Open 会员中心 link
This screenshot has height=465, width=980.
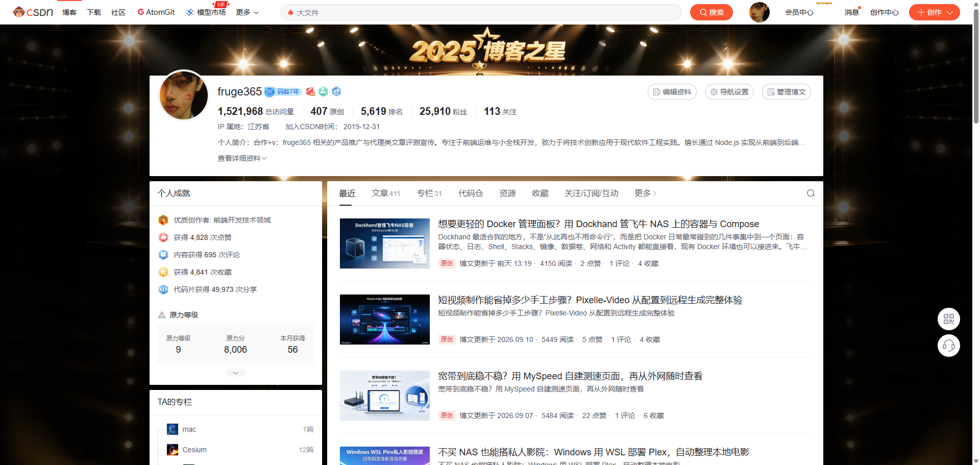pyautogui.click(x=799, y=12)
